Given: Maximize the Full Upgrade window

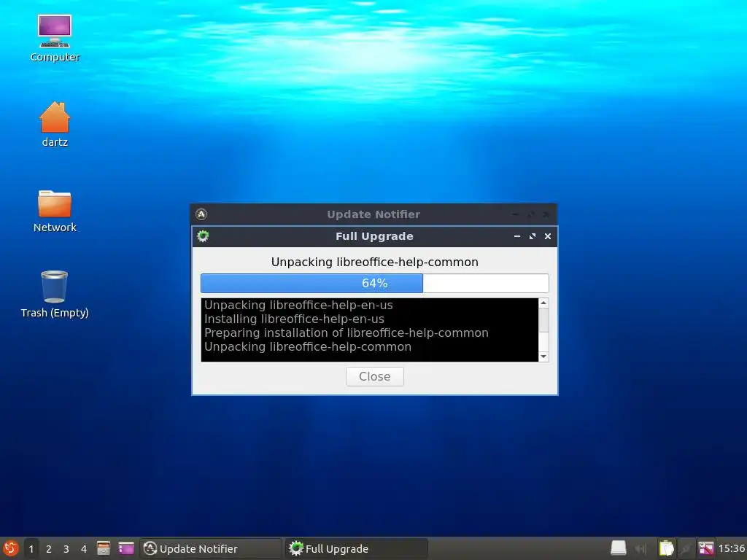Looking at the screenshot, I should coord(533,236).
